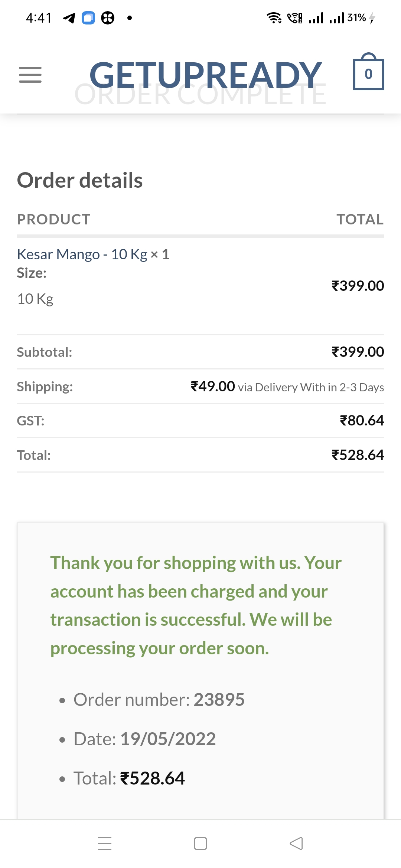
Task: Tap the GETUPREADY site logo
Action: (x=205, y=75)
